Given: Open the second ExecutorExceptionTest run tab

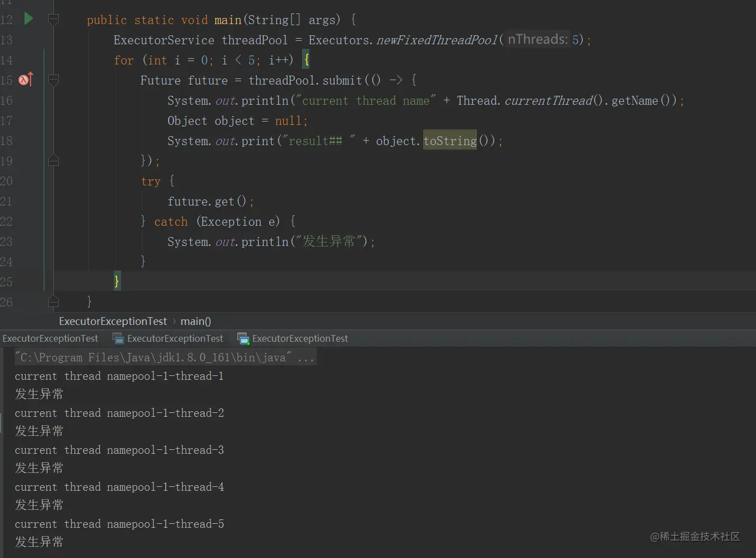Looking at the screenshot, I should [x=168, y=338].
